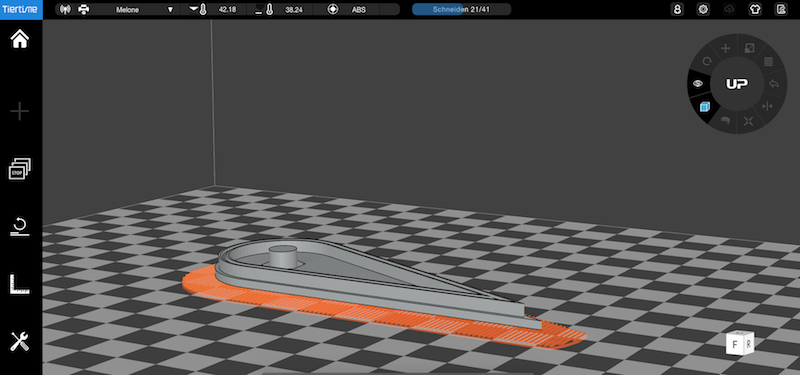The height and width of the screenshot is (375, 800).
Task: Click the UP center wheel button
Action: [x=737, y=84]
